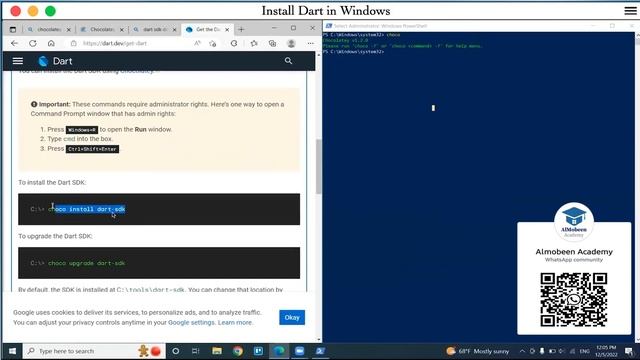Switch to PowerShell on the taskbar
This screenshot has width=640, height=360.
[320, 351]
